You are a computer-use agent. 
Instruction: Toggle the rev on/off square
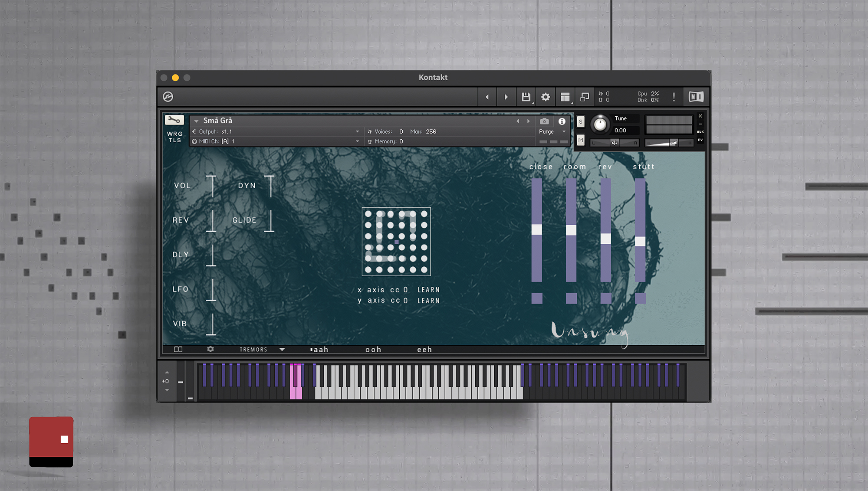(x=606, y=298)
